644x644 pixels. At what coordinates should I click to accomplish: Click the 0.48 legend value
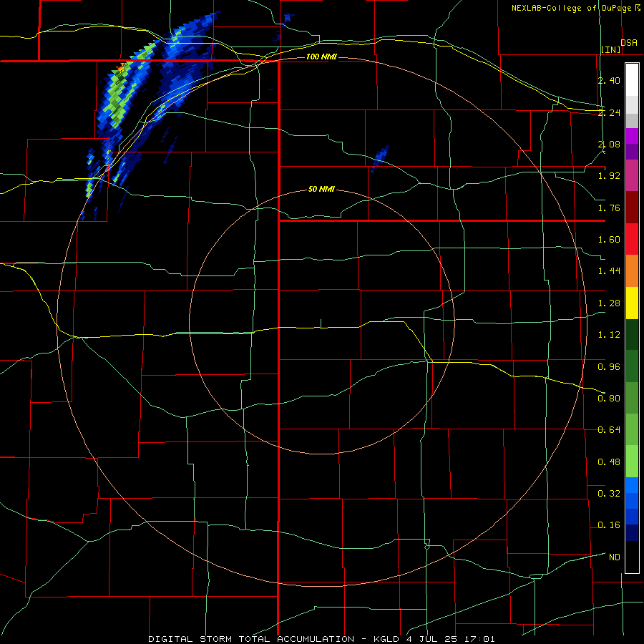tap(609, 462)
